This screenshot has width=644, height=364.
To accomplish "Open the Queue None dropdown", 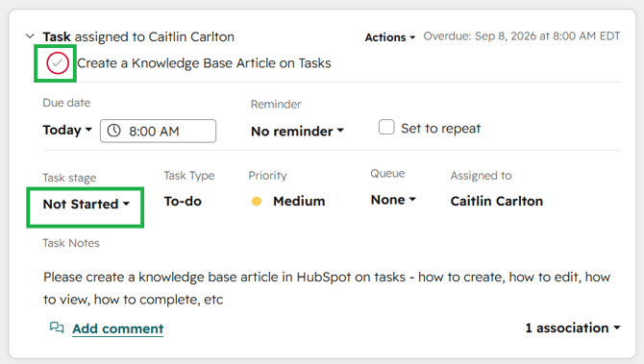I will point(393,200).
